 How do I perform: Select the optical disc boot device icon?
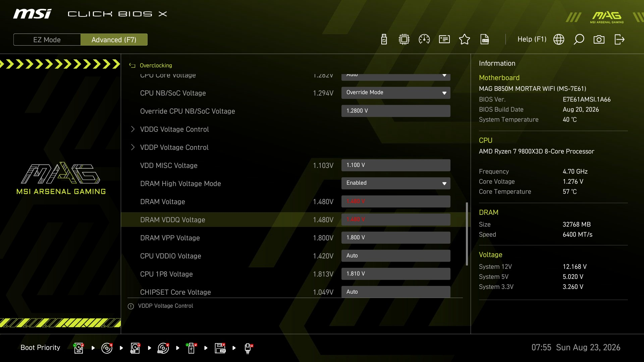[x=107, y=348]
